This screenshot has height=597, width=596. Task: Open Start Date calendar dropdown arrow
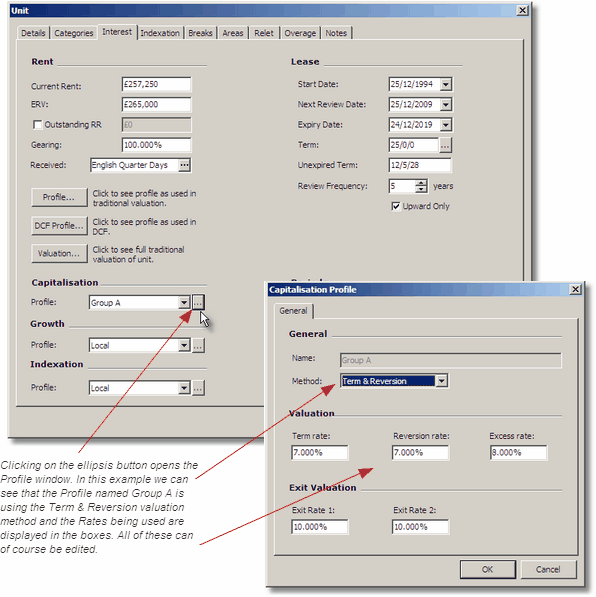pyautogui.click(x=446, y=84)
